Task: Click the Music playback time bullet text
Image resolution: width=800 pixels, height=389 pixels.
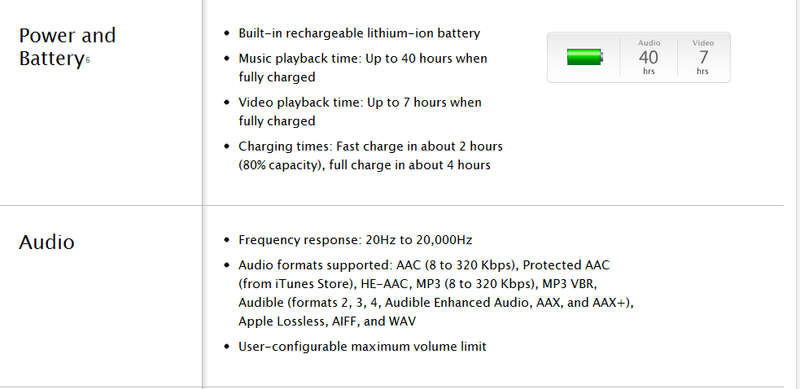Action: click(x=363, y=68)
